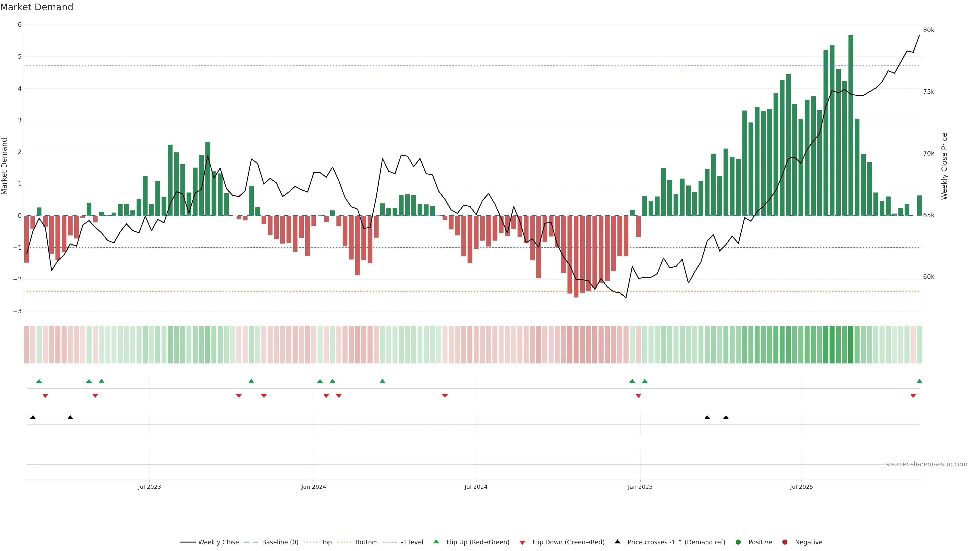This screenshot has width=980, height=551.
Task: Click source: sharemaestro.com text
Action: [x=926, y=464]
